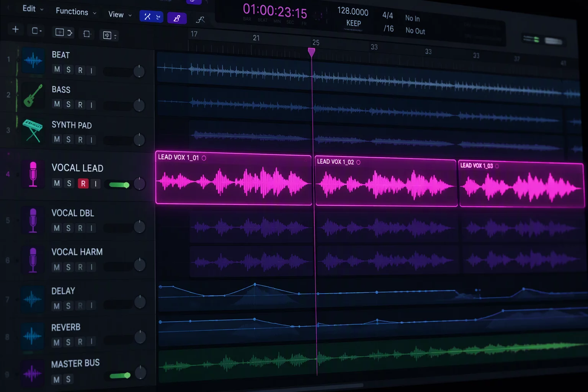Viewport: 588px width, 392px height.
Task: Select the MASTER BUS track name
Action: coord(75,364)
